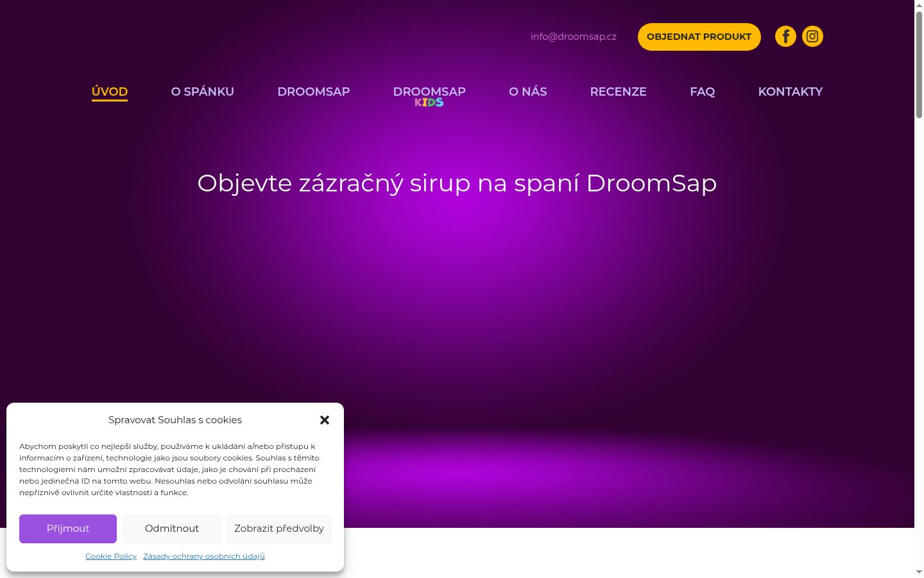Click the heading 'Objevte zázračný sirup na spaní DroomSap'
The height and width of the screenshot is (578, 924).
point(457,183)
